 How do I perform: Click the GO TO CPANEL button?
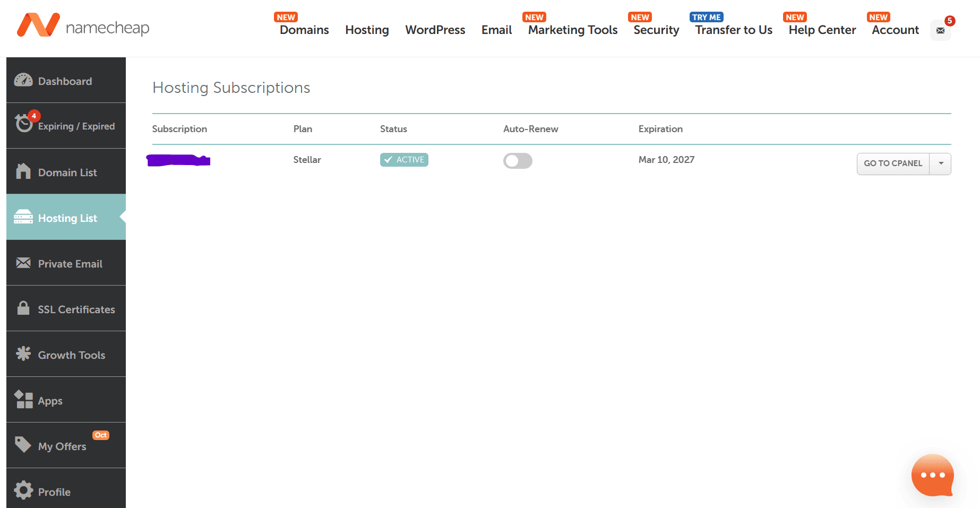coord(893,163)
